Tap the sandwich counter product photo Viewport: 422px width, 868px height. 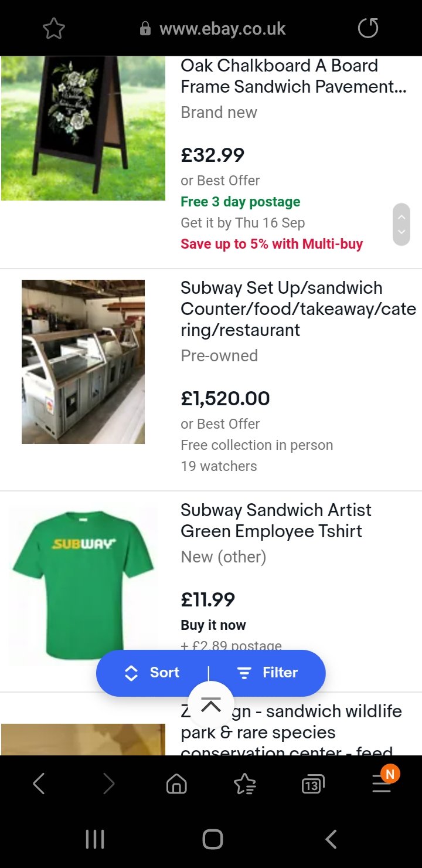[x=83, y=362]
